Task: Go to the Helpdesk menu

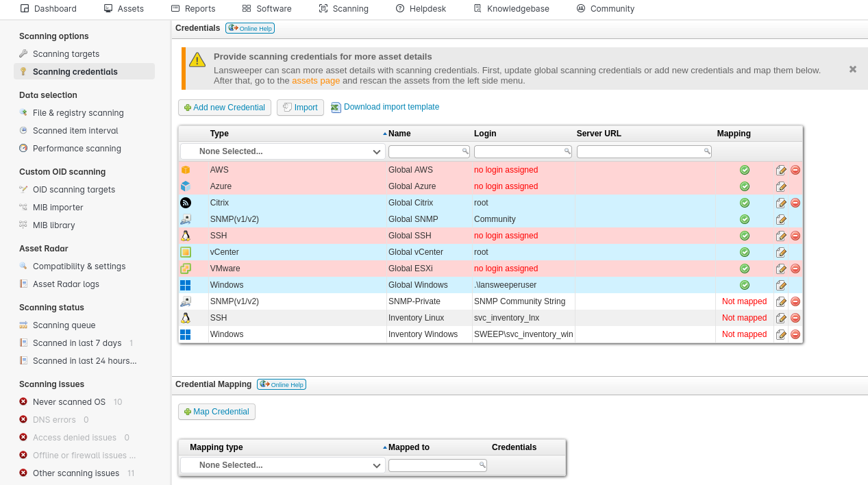Action: click(420, 9)
